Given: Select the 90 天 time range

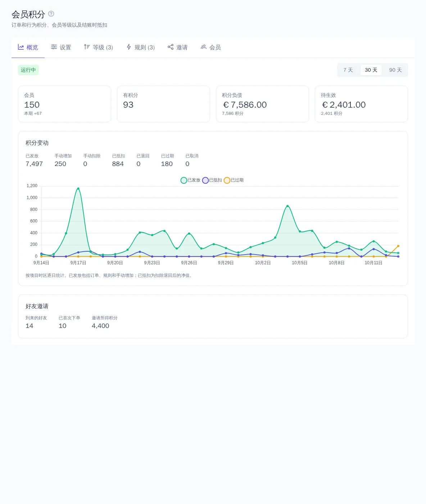Looking at the screenshot, I should coord(395,70).
